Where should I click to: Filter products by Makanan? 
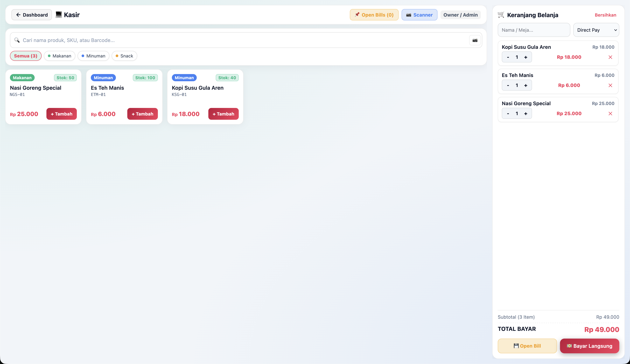pyautogui.click(x=59, y=56)
